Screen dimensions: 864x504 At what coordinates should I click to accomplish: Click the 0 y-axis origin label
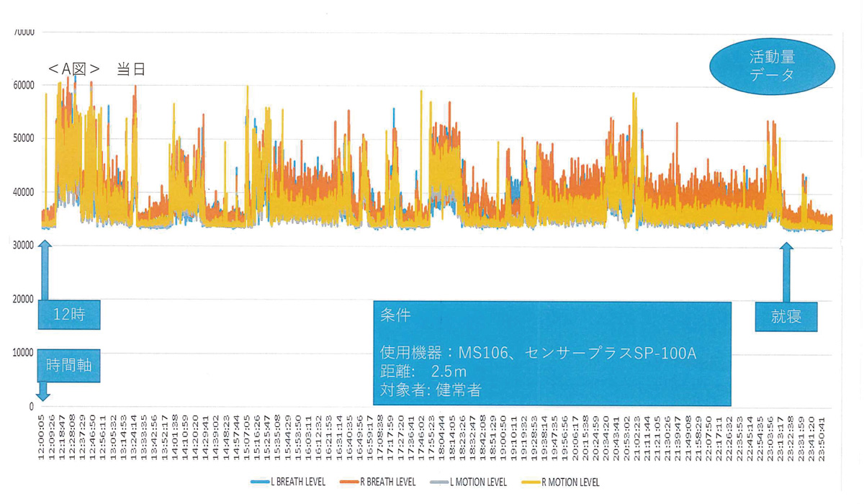[x=31, y=406]
